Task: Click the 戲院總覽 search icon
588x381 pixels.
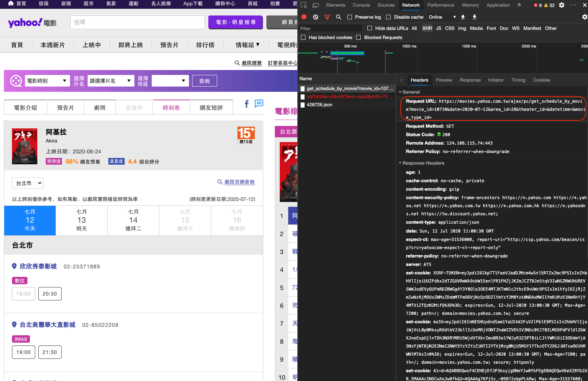Action: click(237, 63)
